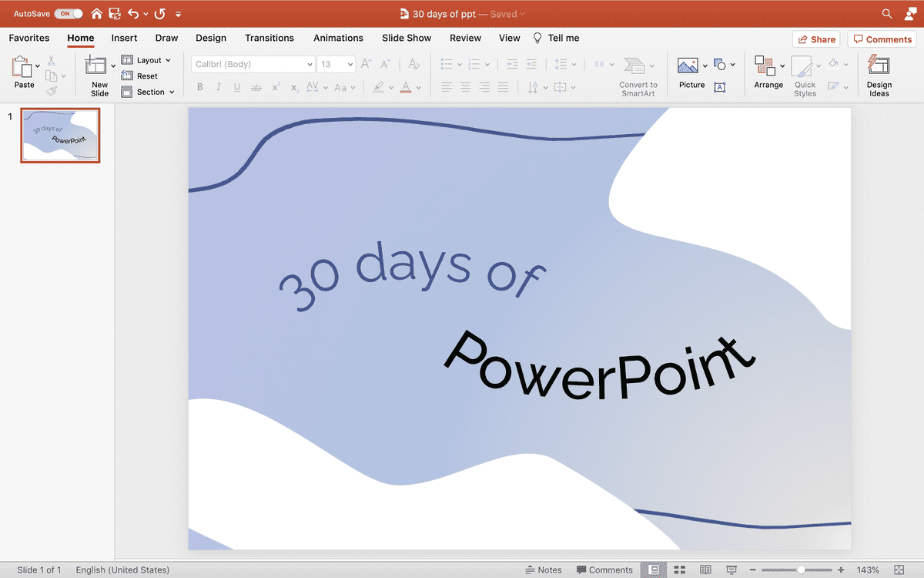
Task: Go to the Animations tab
Action: pyautogui.click(x=338, y=38)
